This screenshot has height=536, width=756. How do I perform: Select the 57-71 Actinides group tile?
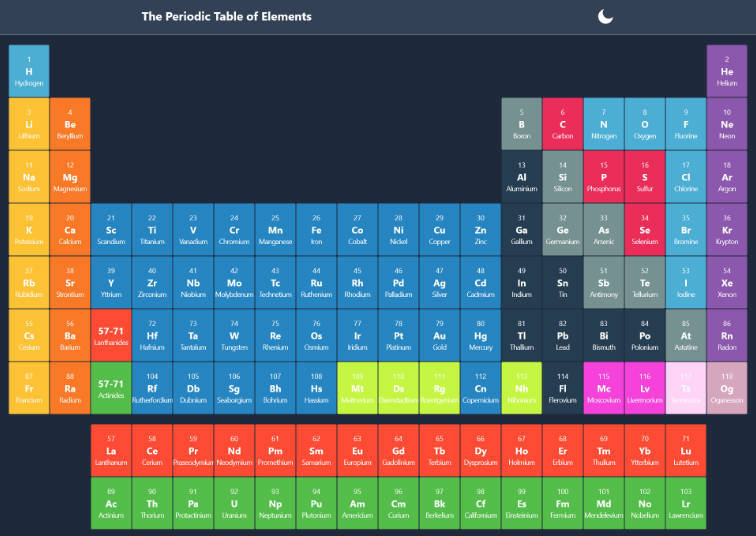[111, 388]
